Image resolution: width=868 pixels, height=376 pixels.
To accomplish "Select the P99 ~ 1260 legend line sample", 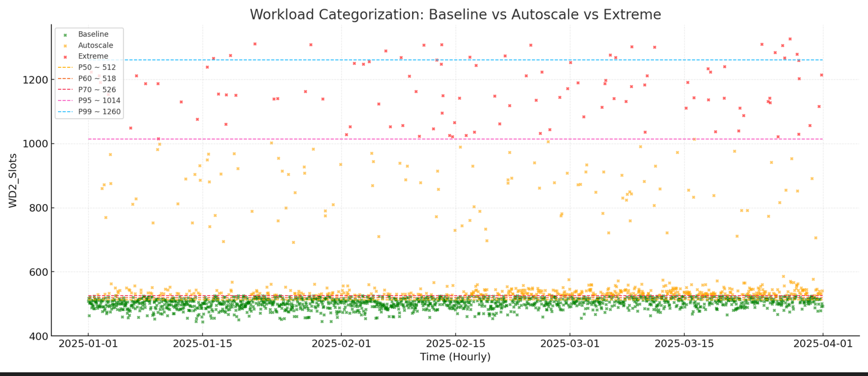I will click(65, 112).
